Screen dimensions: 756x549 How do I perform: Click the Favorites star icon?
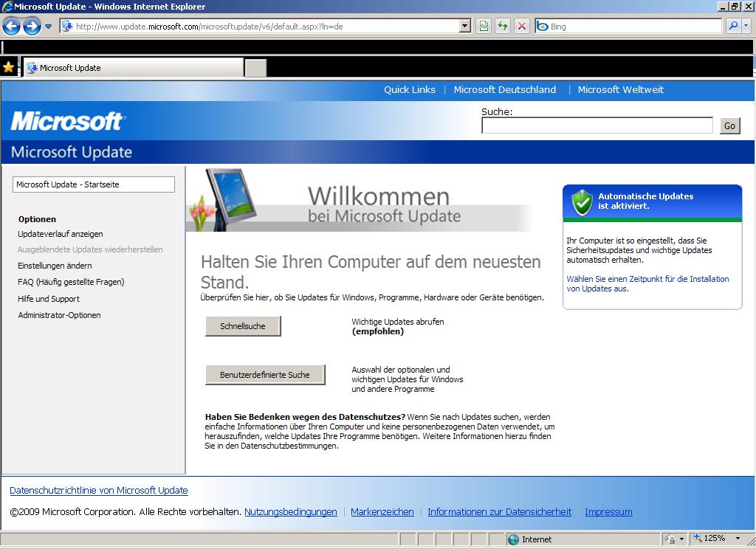(9, 67)
